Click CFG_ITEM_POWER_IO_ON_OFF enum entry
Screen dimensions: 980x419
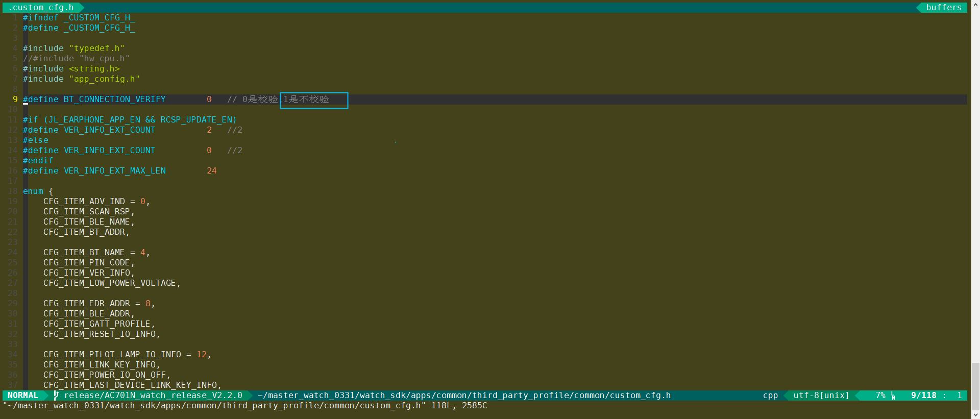coord(105,375)
